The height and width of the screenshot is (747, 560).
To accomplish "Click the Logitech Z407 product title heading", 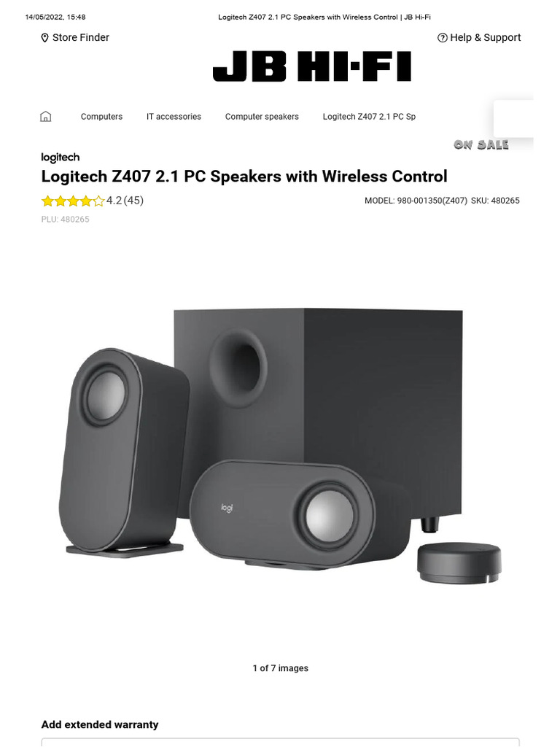I will 244,177.
